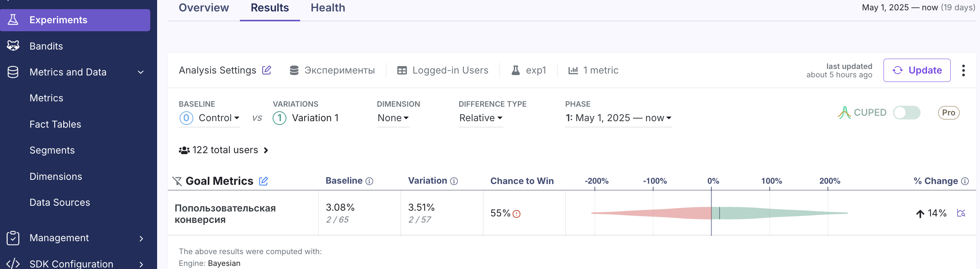The width and height of the screenshot is (980, 269).
Task: Click the Analysis Settings edit pencil icon
Action: (267, 70)
